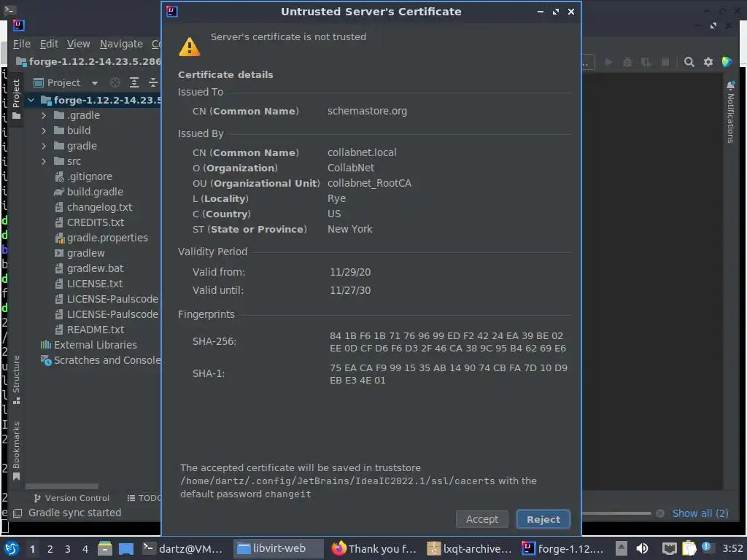Select External Libraries node
This screenshot has width=747, height=560.
(95, 345)
